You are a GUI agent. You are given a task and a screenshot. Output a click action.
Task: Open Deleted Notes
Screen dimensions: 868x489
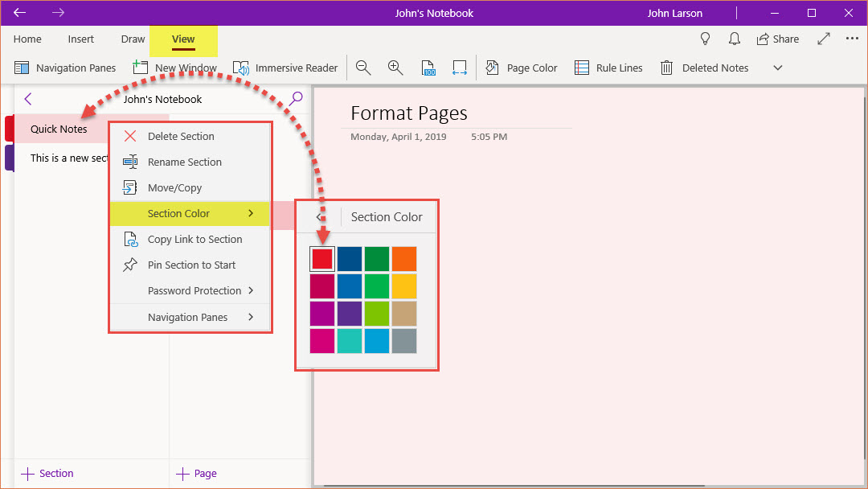point(704,68)
